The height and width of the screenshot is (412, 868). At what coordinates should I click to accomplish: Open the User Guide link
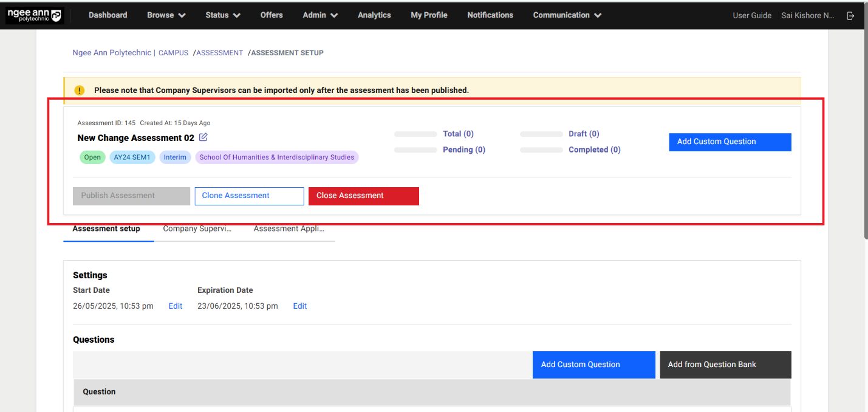[752, 16]
